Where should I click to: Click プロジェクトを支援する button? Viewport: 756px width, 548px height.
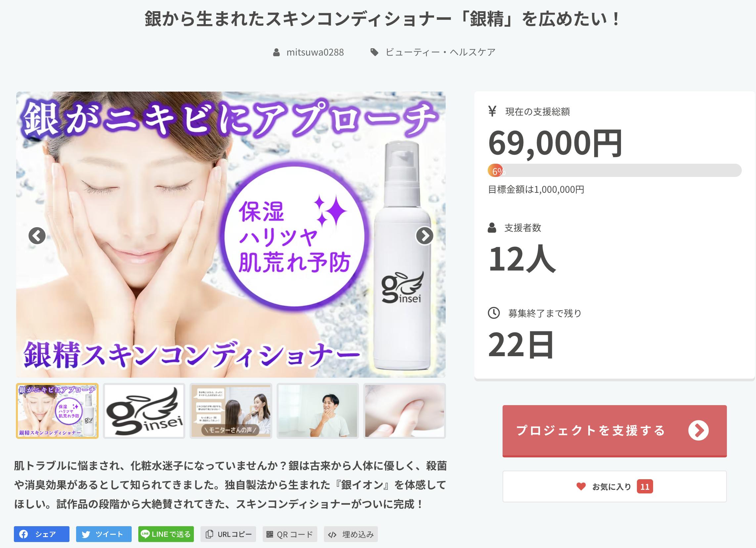click(x=614, y=431)
